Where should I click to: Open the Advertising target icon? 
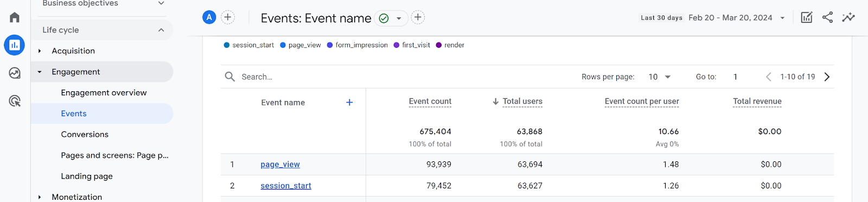click(15, 100)
